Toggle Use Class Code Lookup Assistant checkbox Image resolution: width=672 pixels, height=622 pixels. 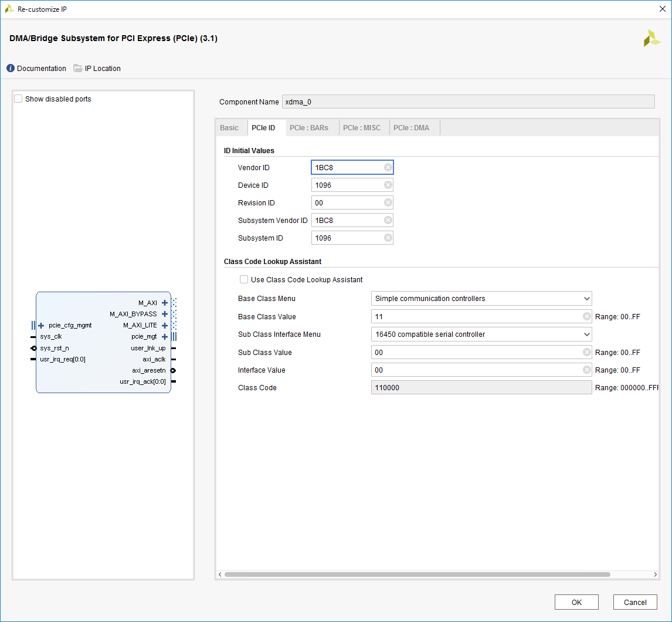click(x=244, y=280)
